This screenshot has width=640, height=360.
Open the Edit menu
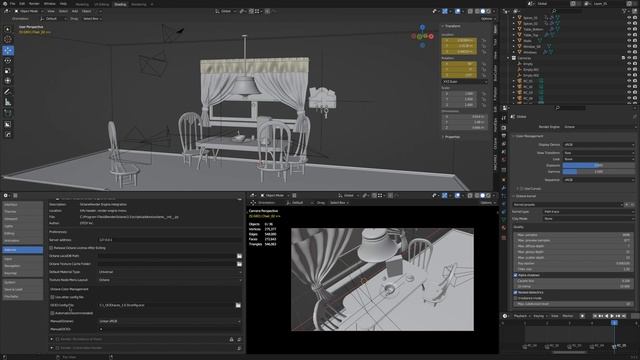(x=22, y=4)
